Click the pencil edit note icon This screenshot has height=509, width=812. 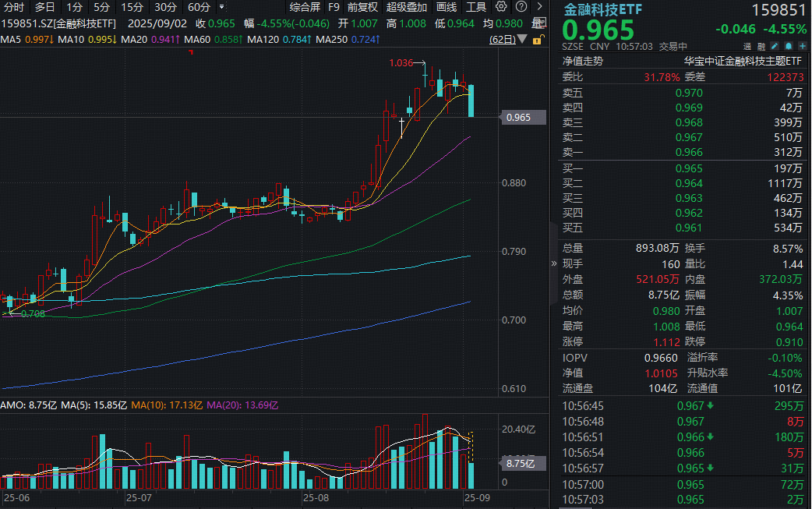point(774,46)
